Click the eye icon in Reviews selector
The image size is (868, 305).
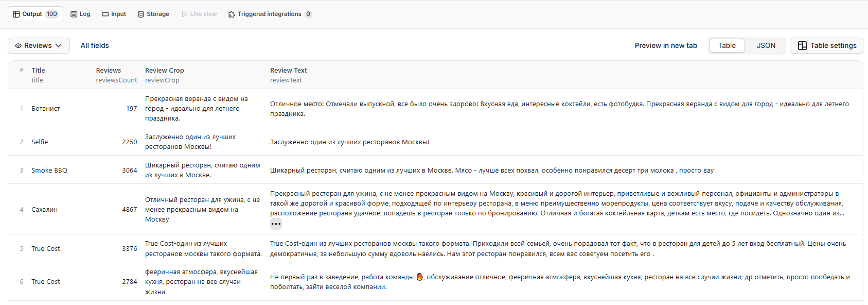point(19,45)
